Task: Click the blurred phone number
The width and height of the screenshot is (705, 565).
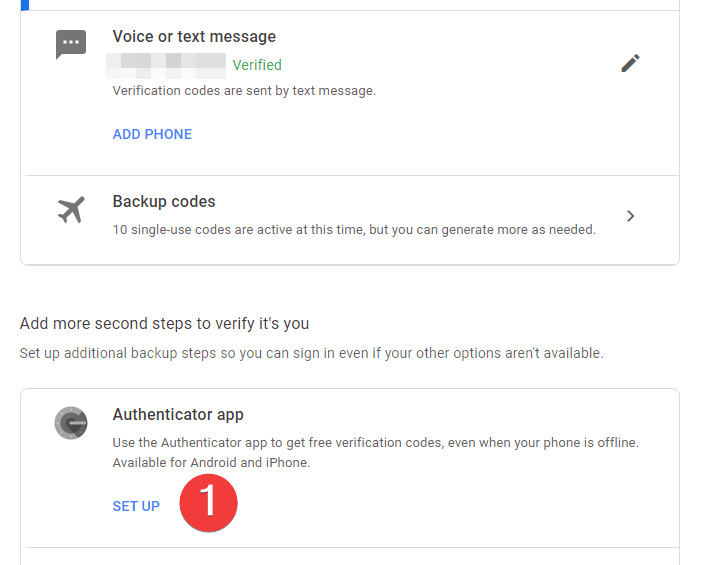Action: 166,66
